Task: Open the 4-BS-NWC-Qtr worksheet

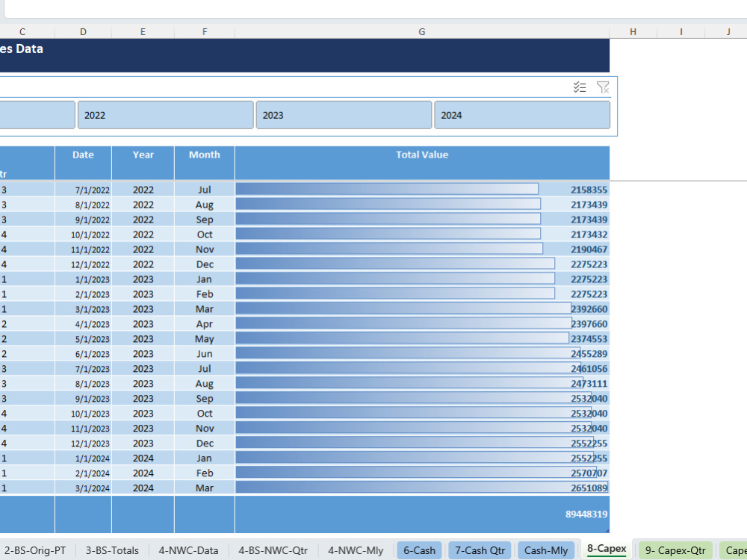Action: (272, 550)
